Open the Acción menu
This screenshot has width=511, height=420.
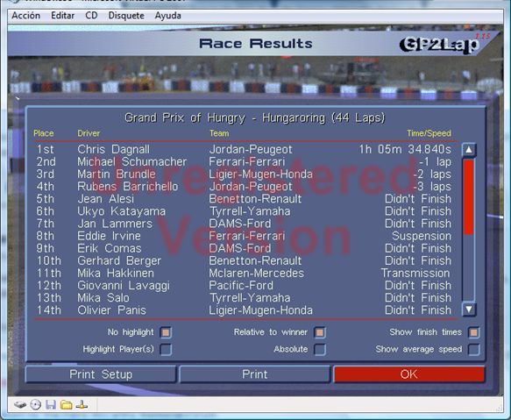[26, 16]
